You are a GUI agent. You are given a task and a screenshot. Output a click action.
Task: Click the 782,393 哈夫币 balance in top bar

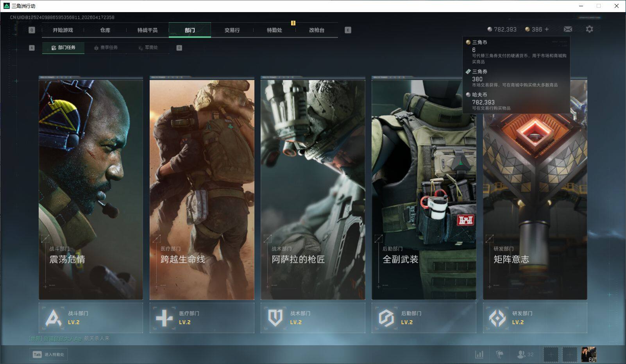pyautogui.click(x=502, y=29)
